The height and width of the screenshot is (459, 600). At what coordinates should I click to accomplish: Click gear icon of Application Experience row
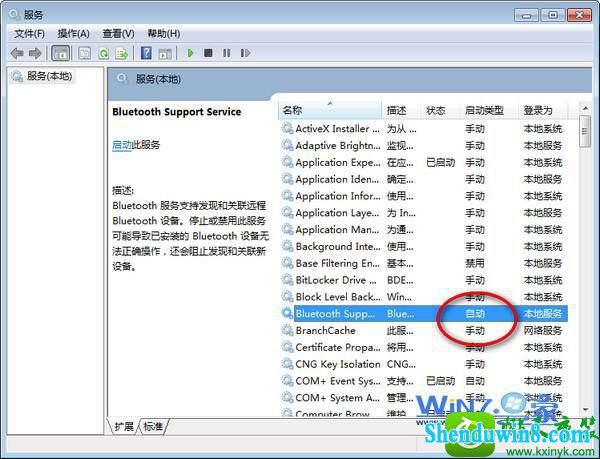pyautogui.click(x=287, y=162)
